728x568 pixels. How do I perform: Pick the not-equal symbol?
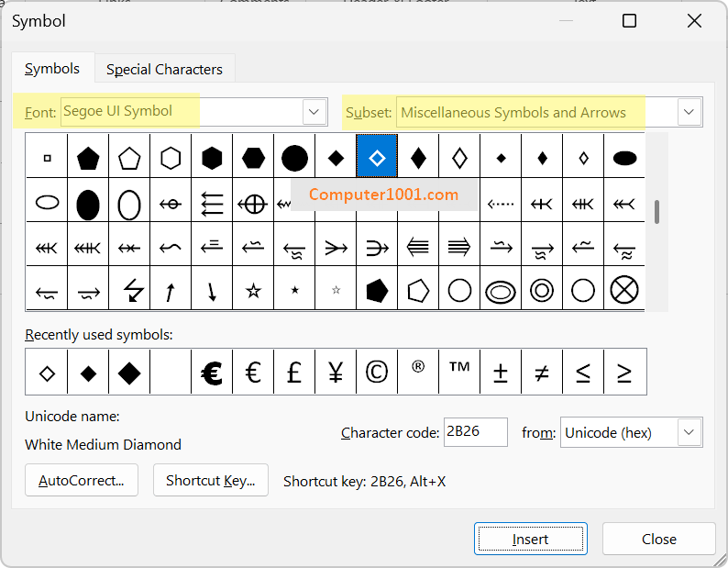[542, 373]
